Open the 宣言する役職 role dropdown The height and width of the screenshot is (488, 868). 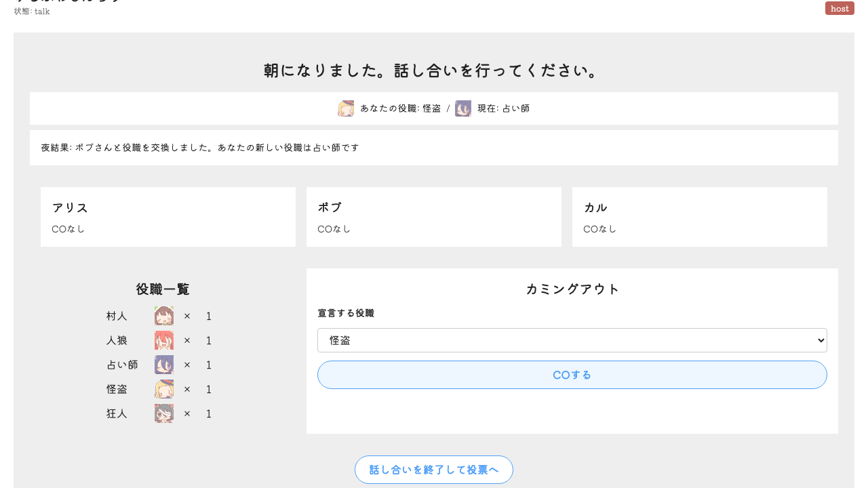(x=572, y=340)
